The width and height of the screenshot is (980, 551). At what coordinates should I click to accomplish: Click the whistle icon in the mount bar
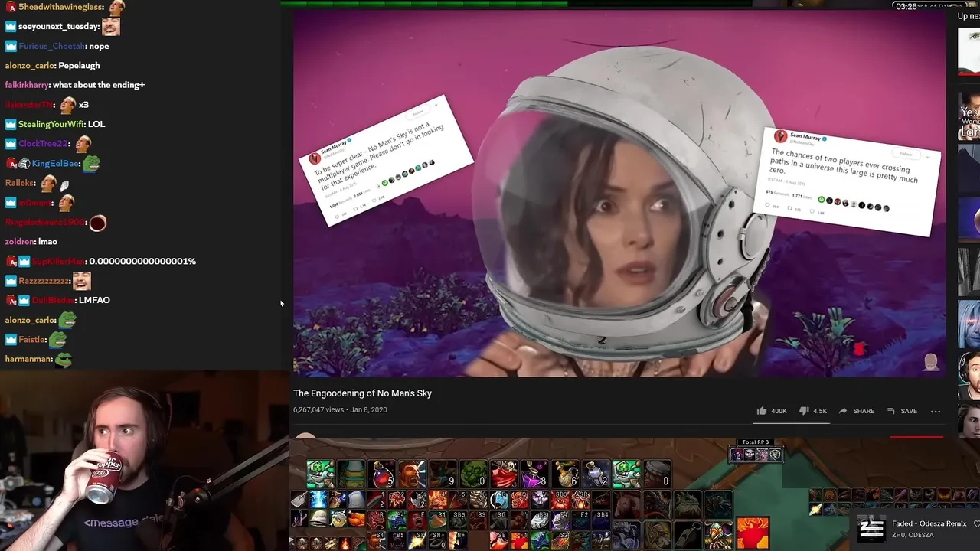coord(688,533)
